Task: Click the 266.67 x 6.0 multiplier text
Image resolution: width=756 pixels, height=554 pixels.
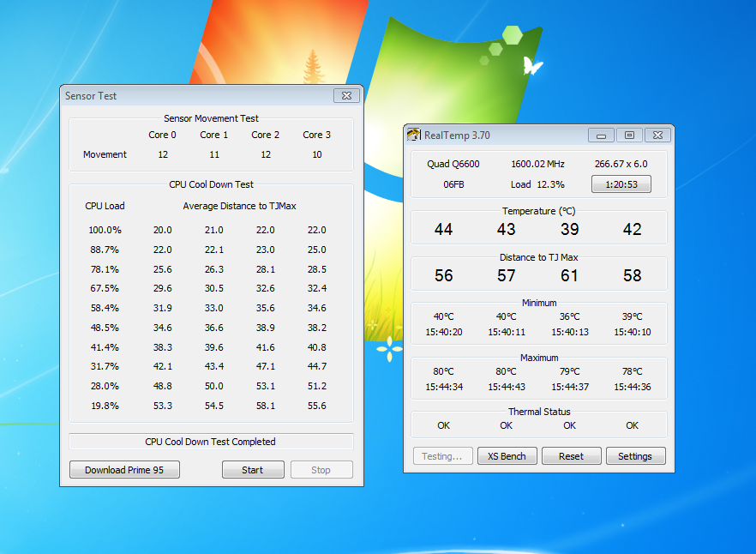Action: (621, 164)
